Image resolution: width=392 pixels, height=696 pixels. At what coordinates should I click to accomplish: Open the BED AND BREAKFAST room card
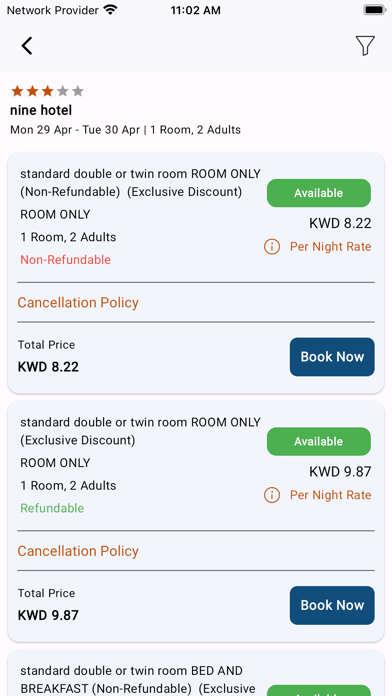click(x=196, y=672)
